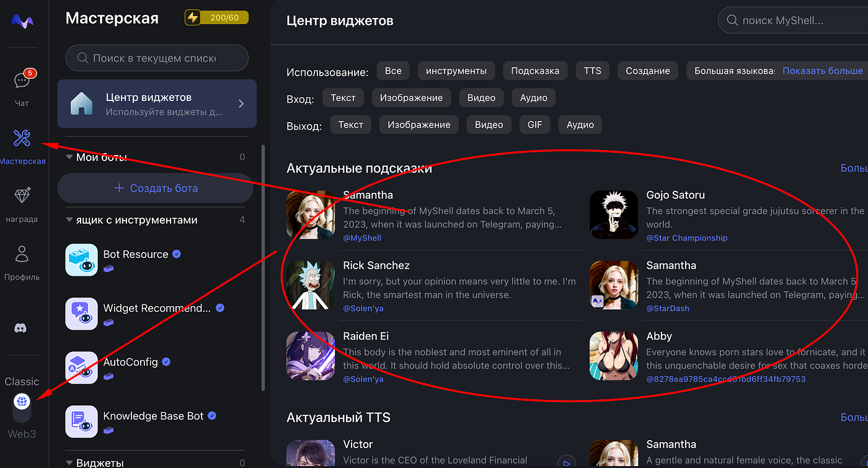
Task: Filter Вход by Видео
Action: (482, 97)
